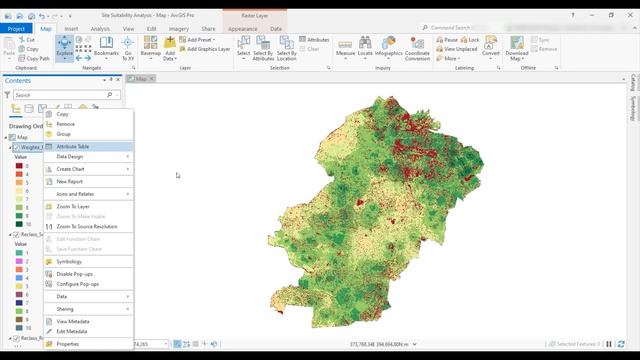Open the Analysis ribbon tab
Screen dimensions: 640x360
pos(100,29)
